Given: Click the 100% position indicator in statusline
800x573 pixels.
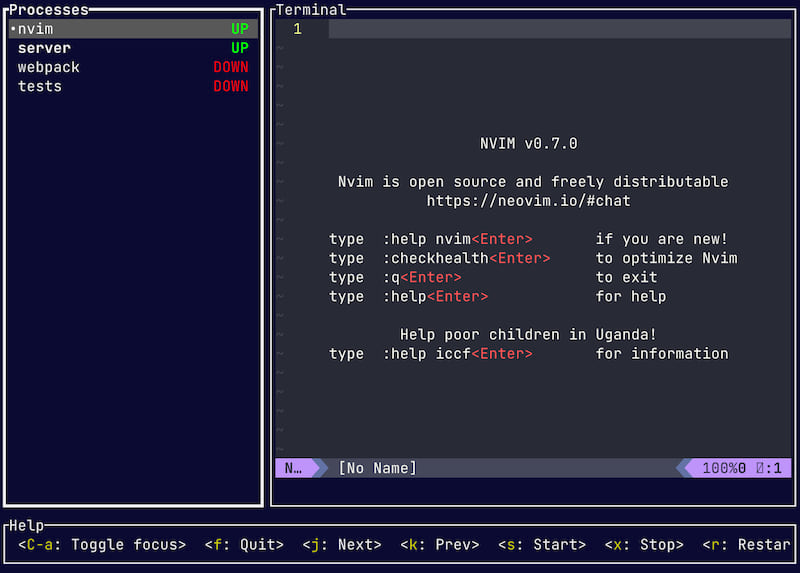Looking at the screenshot, I should coord(719,468).
